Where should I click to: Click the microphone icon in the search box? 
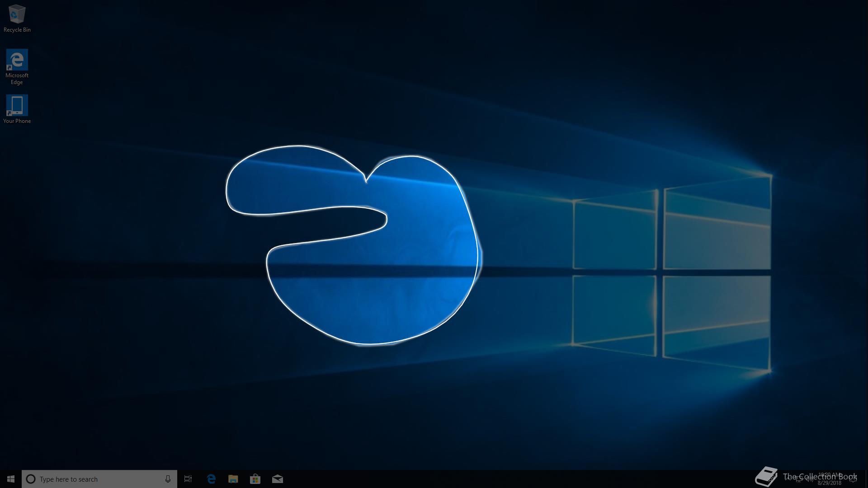pyautogui.click(x=168, y=479)
